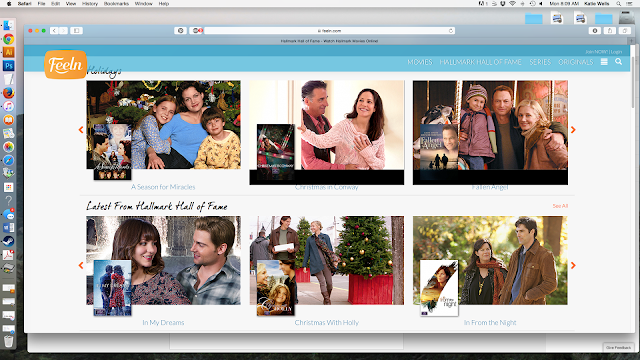Click the Feeln search magnifier icon
This screenshot has width=640, height=360.
[618, 62]
